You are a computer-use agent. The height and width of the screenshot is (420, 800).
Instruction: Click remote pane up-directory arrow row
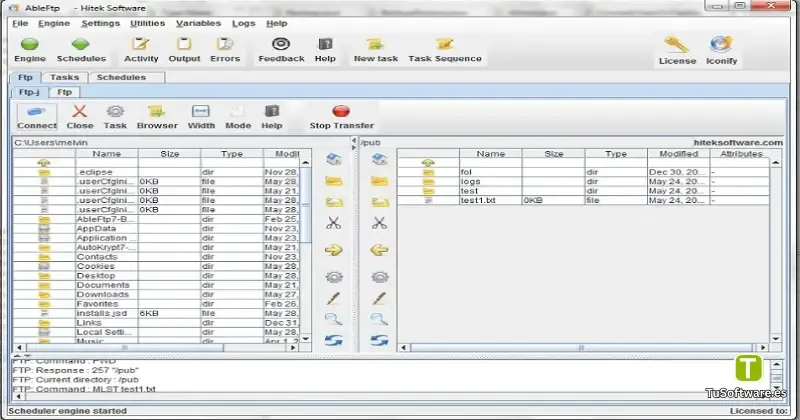coord(428,163)
